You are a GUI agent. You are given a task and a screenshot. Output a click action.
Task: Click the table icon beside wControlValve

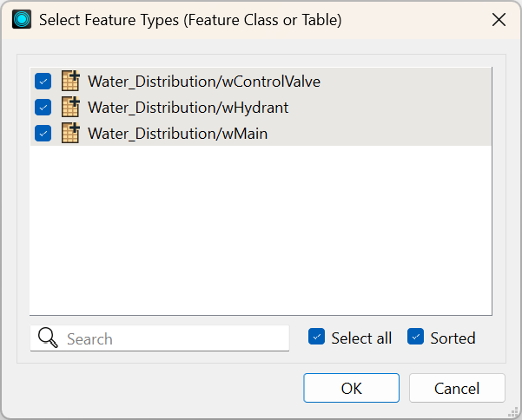tap(70, 81)
